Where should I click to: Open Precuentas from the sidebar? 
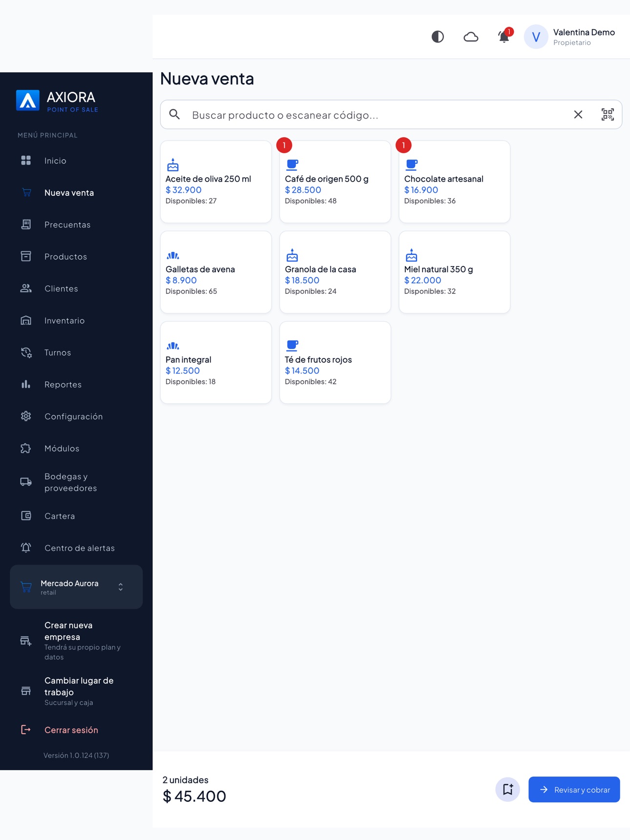(76, 225)
